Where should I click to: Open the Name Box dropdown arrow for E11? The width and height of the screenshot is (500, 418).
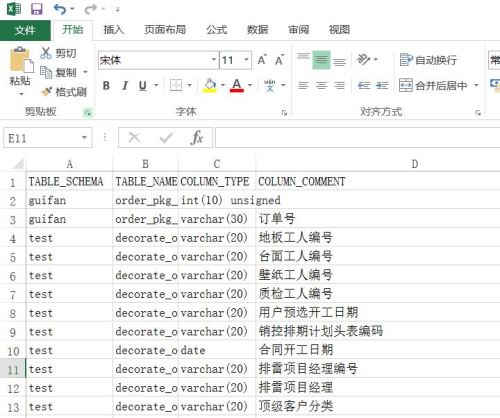point(85,137)
